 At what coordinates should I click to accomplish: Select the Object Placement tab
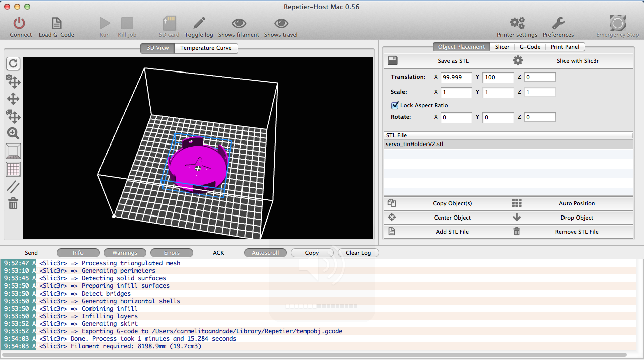coord(461,47)
